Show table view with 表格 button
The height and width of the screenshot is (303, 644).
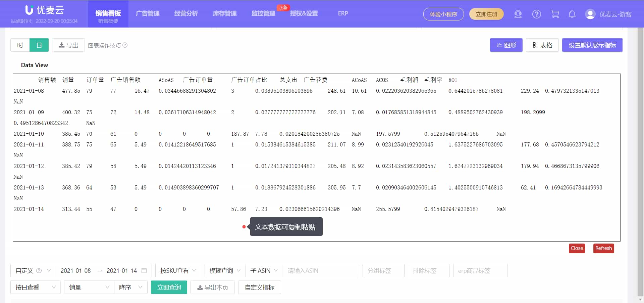tap(542, 45)
